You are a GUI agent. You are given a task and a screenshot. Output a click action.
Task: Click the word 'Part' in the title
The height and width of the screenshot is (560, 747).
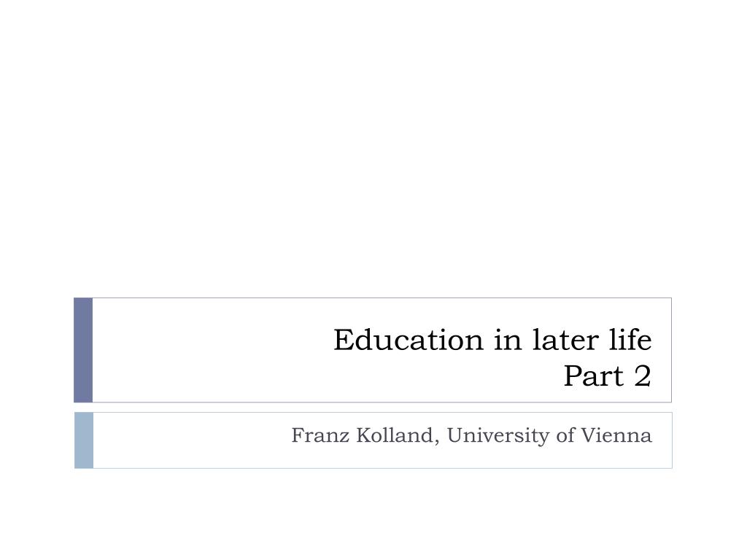[594, 376]
